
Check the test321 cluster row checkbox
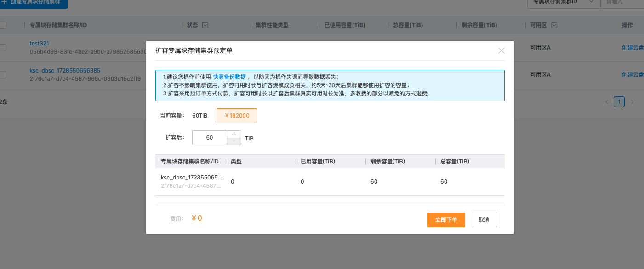[x=3, y=47]
